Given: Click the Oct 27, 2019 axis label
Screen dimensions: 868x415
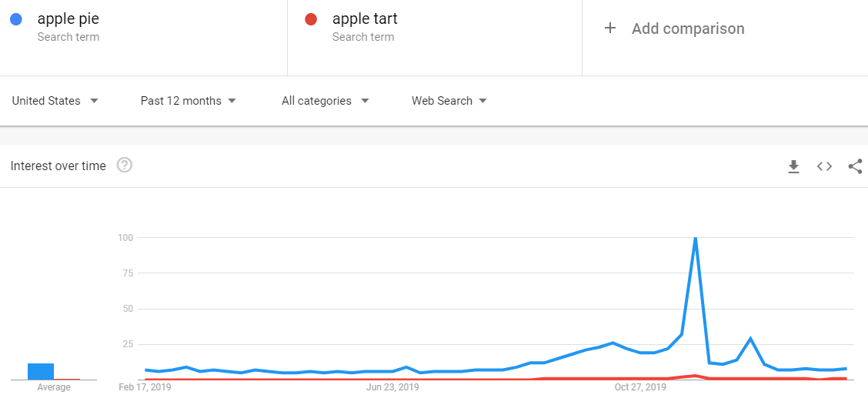Looking at the screenshot, I should 640,387.
